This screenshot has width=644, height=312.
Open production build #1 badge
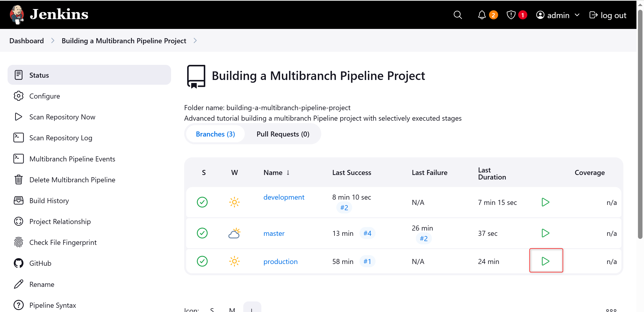click(367, 261)
